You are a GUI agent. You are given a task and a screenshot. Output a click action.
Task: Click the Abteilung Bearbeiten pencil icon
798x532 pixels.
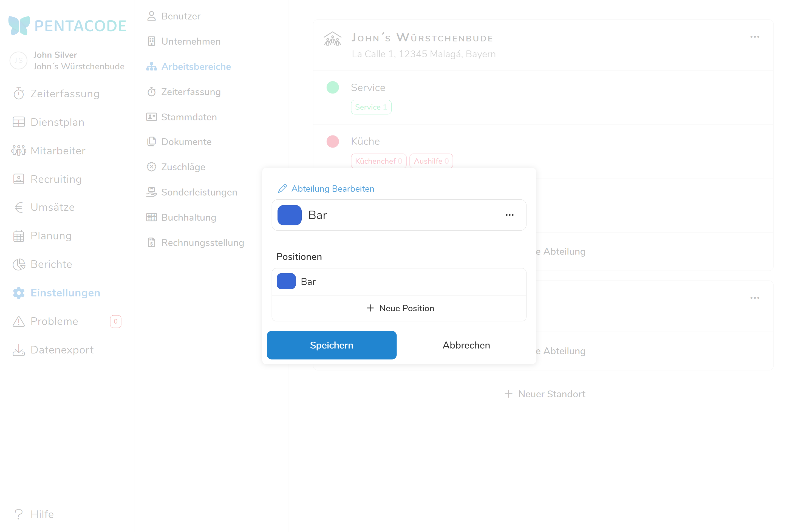click(282, 189)
